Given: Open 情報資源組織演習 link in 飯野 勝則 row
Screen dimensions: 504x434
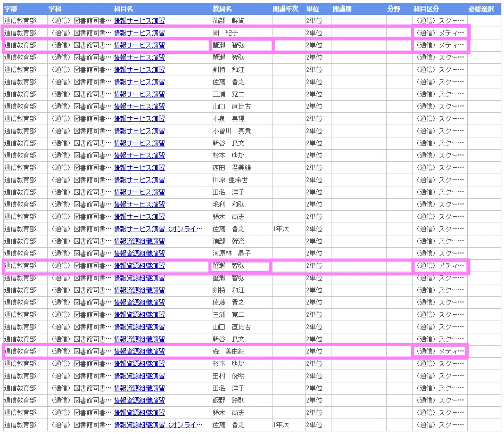Looking at the screenshot, I should click(139, 400).
